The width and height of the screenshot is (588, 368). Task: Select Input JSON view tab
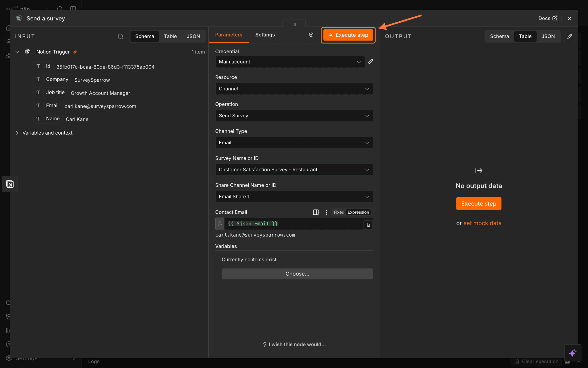point(193,37)
